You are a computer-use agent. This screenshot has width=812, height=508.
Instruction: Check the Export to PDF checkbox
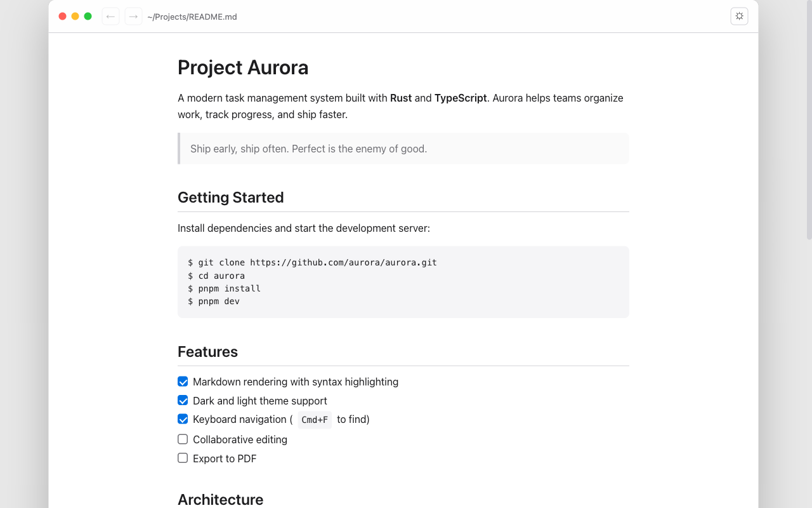[x=183, y=458]
